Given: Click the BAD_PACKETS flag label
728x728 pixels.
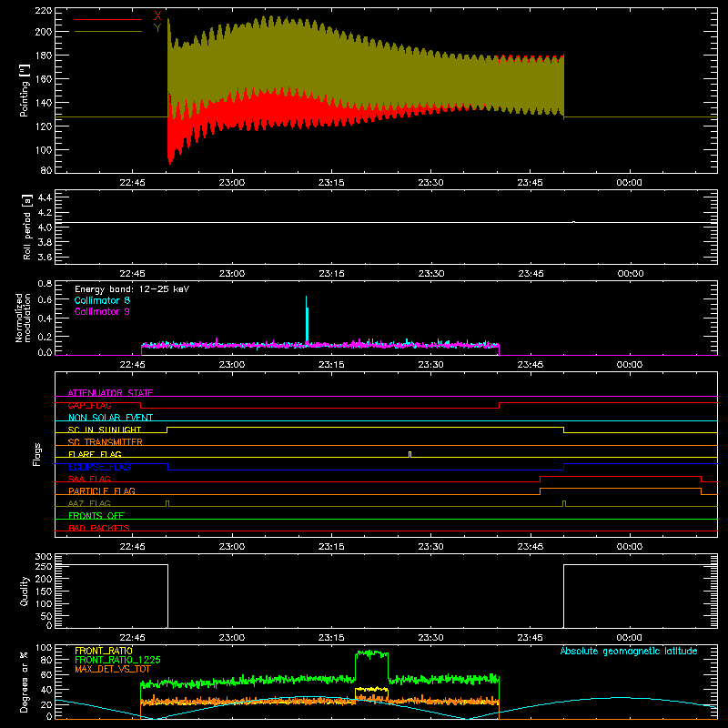Looking at the screenshot, I should (99, 529).
